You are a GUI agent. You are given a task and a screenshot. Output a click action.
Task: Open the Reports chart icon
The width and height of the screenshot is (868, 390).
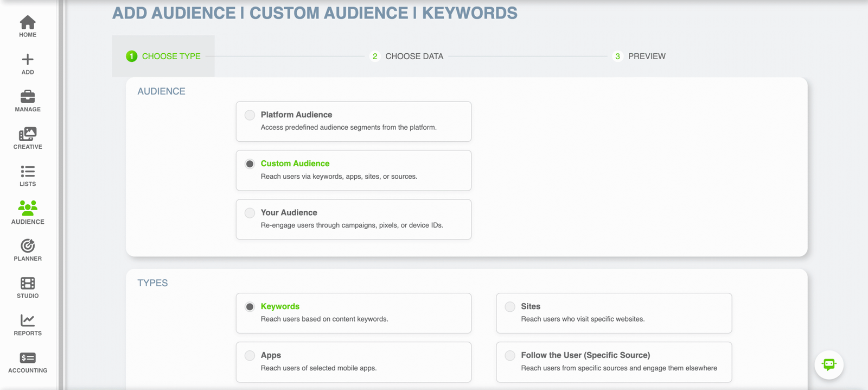pyautogui.click(x=28, y=325)
